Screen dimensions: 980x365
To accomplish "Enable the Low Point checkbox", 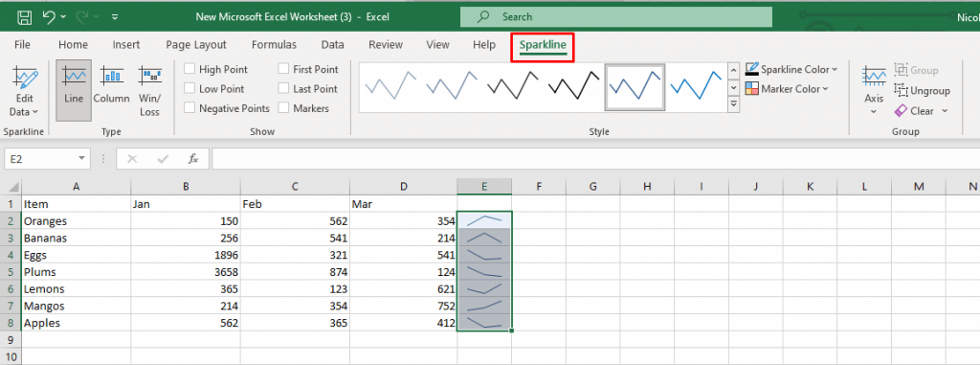I will (189, 89).
